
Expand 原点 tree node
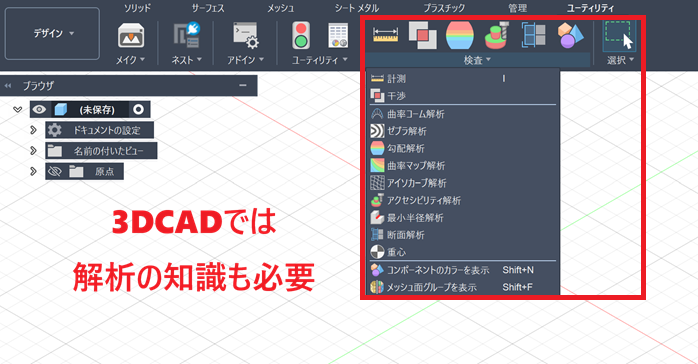click(x=33, y=171)
